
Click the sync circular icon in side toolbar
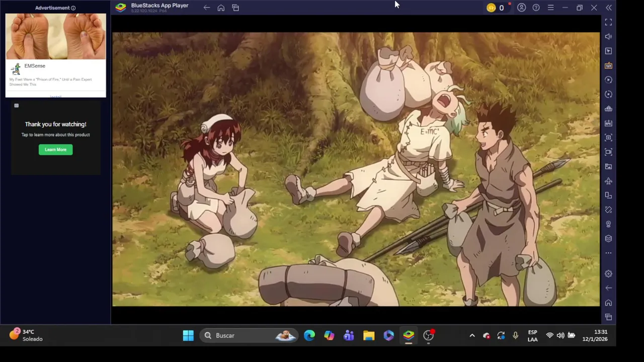608,95
